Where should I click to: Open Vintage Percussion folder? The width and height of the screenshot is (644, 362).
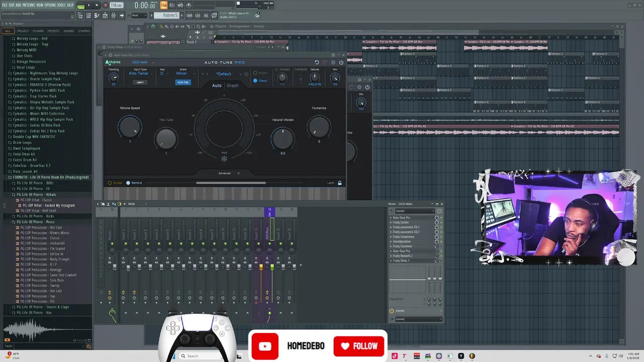31,61
